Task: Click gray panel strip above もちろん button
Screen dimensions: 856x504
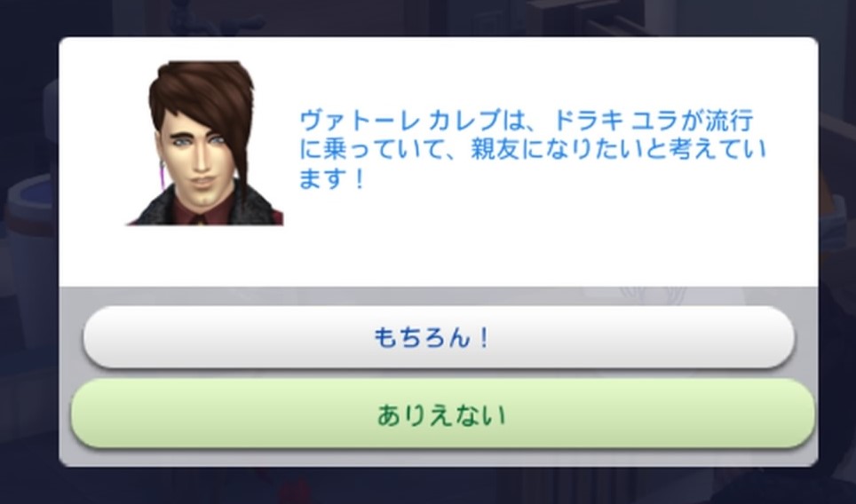Action: tap(439, 296)
